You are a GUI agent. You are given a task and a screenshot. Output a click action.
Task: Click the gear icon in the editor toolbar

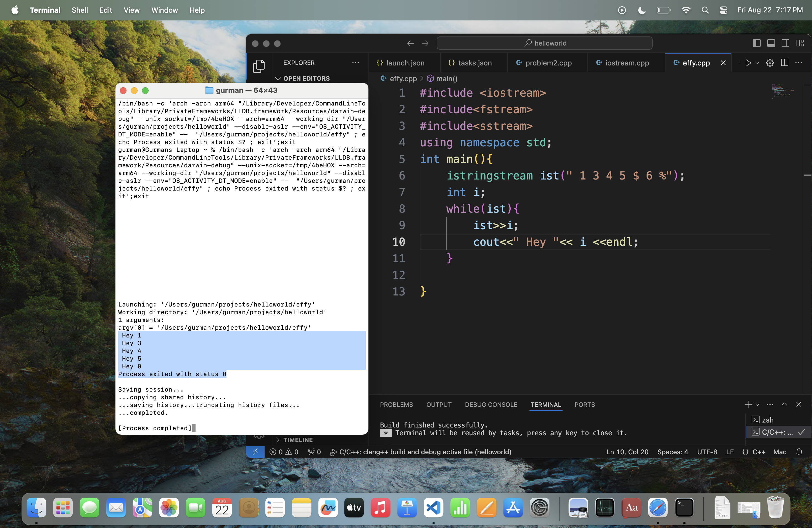(x=770, y=63)
